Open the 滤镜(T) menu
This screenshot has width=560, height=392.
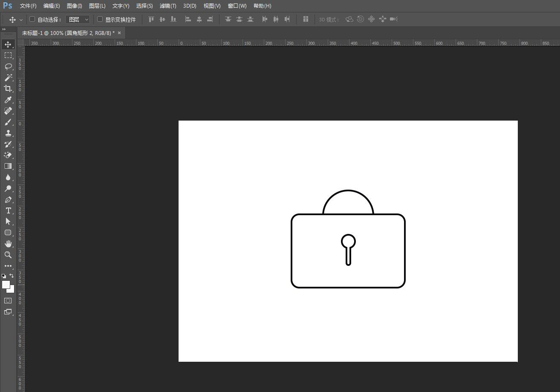[167, 6]
